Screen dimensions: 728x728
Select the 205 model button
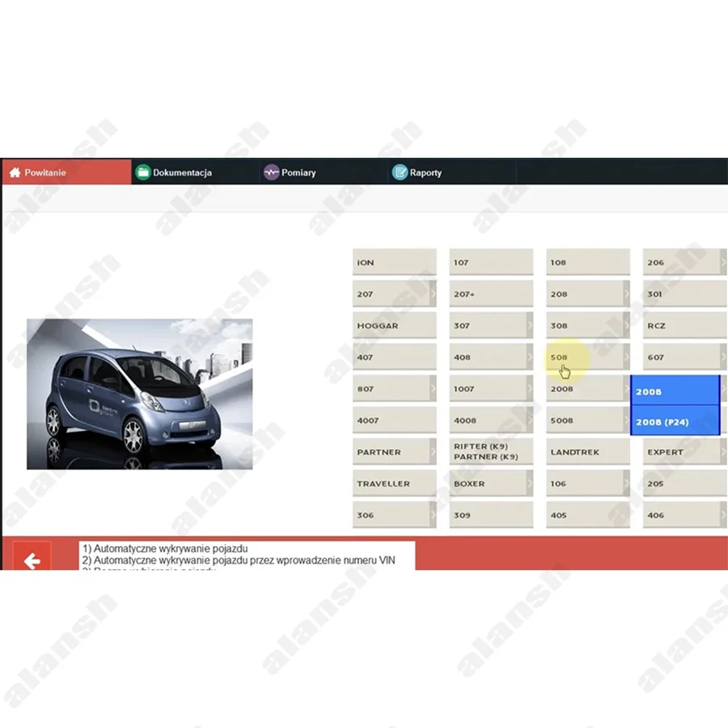pyautogui.click(x=685, y=483)
